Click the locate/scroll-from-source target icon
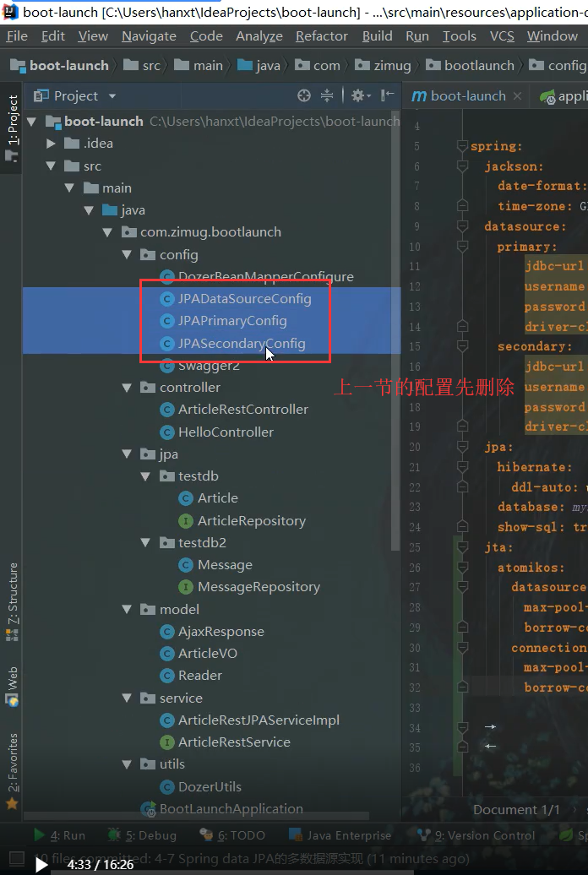Screen dimensions: 588x875 (304, 96)
